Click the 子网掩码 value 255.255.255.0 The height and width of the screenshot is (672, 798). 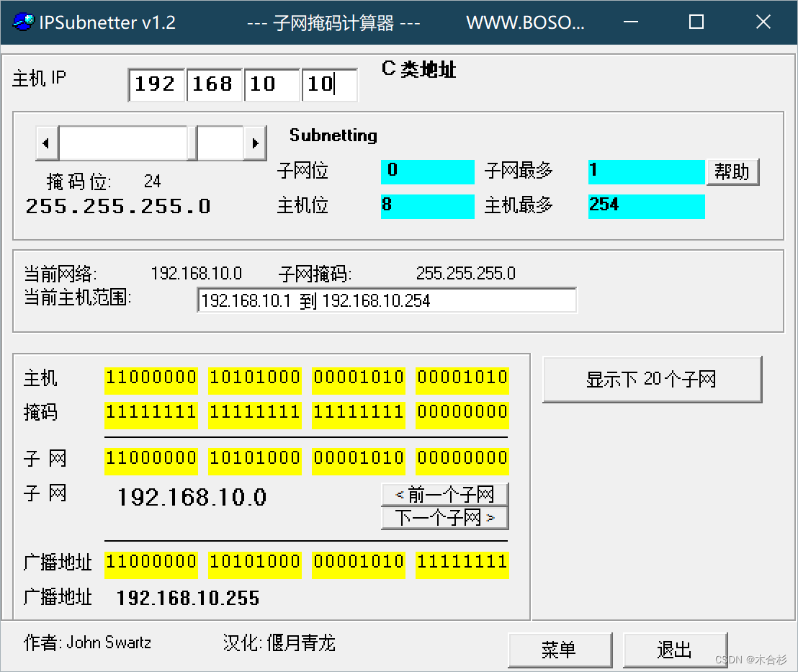[466, 274]
